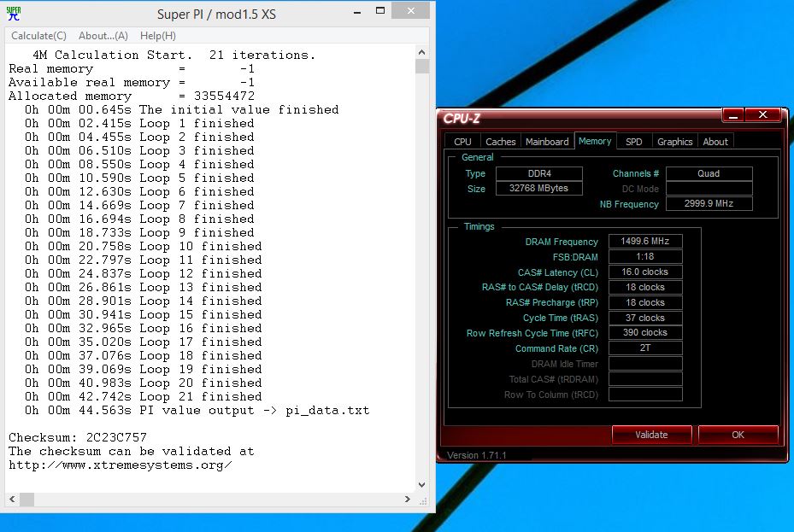Screen dimensions: 794x532
Task: Open the About...(A) menu
Action: pos(103,36)
